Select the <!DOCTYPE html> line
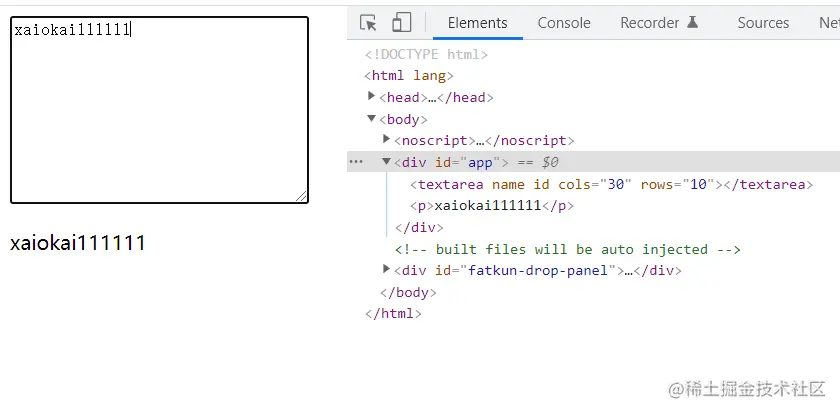This screenshot has height=413, width=840. click(426, 54)
